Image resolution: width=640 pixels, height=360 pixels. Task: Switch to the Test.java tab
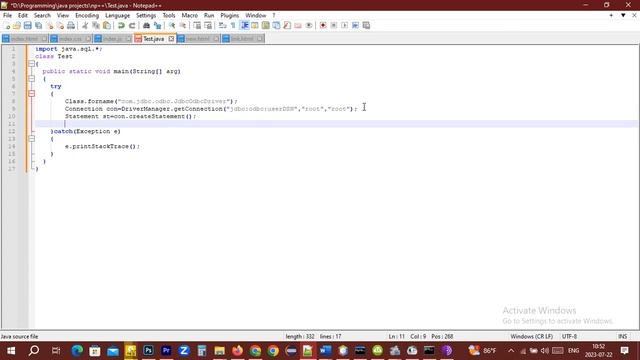(x=153, y=39)
